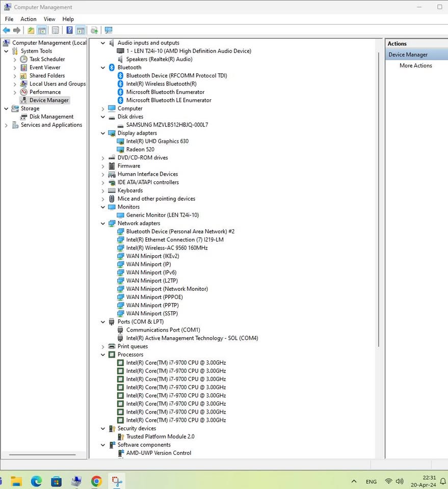Click the Task Scheduler clock icon
448x489 pixels.
pos(24,59)
